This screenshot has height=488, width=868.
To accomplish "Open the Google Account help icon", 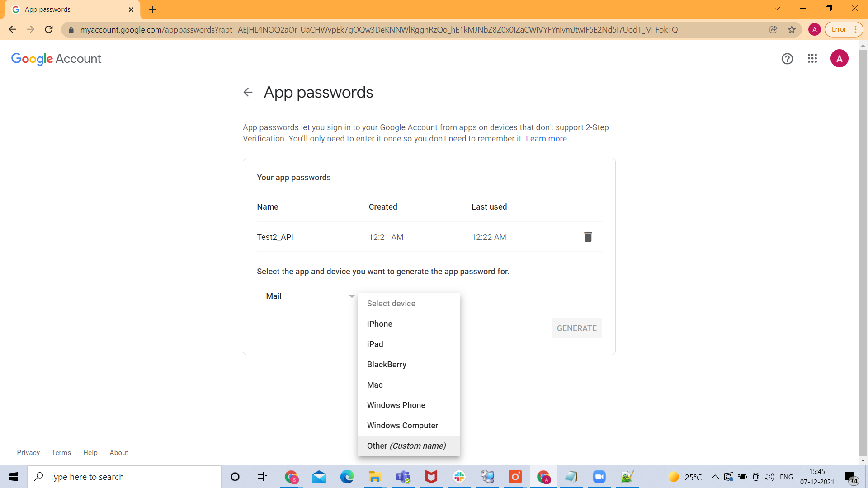I will click(x=787, y=59).
